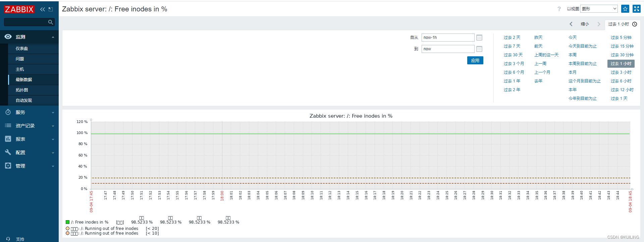Click 缩小 zoom out button

pos(585,24)
